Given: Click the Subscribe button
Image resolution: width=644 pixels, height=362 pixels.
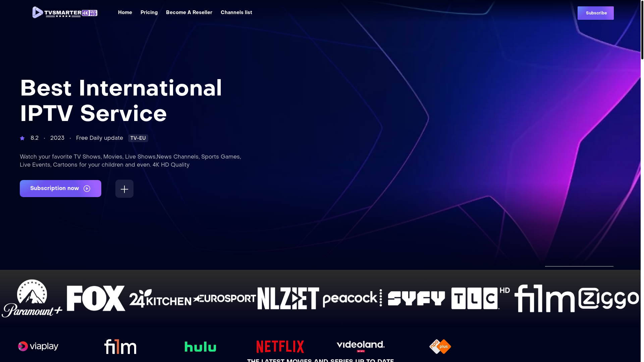Looking at the screenshot, I should tap(596, 13).
